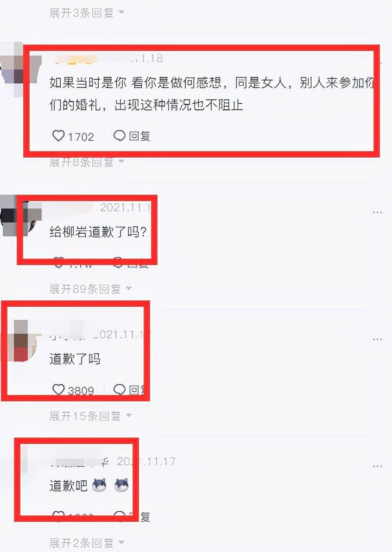Open reply bubble under the 1702-likes comment

click(x=119, y=135)
